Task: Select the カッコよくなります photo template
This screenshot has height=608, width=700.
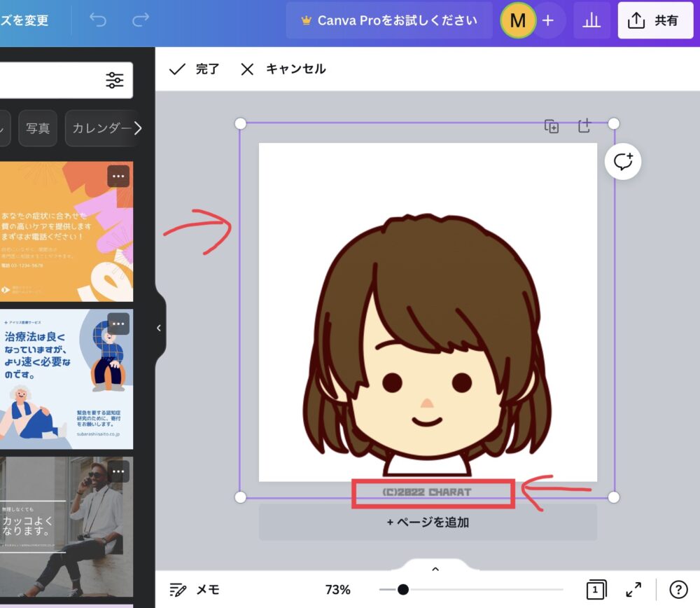Action: (x=66, y=526)
